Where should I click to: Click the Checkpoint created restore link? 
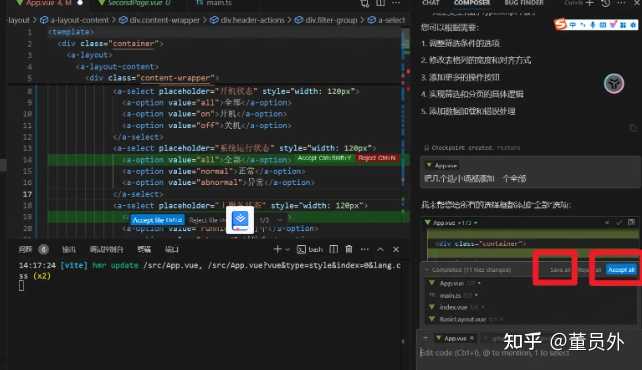[x=508, y=148]
